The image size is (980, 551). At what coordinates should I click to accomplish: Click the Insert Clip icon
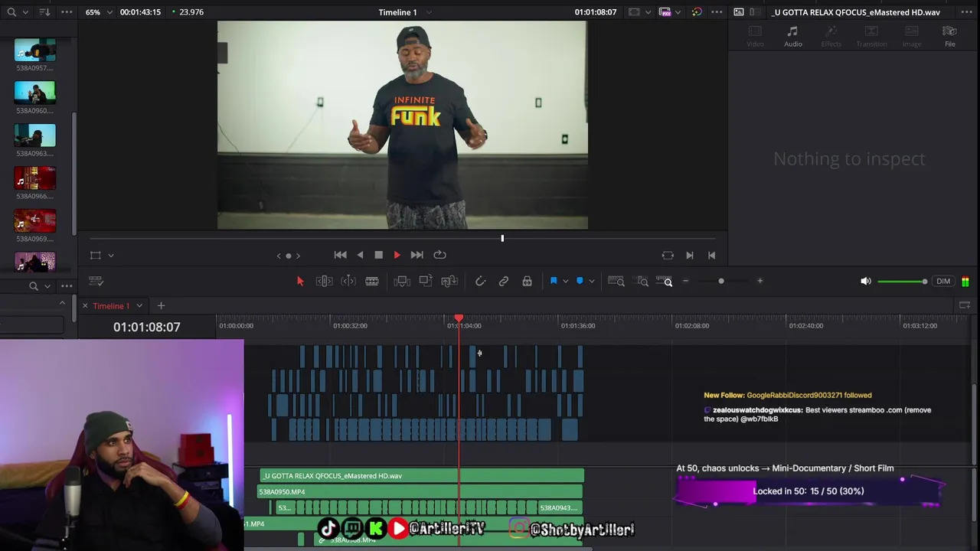coord(402,282)
